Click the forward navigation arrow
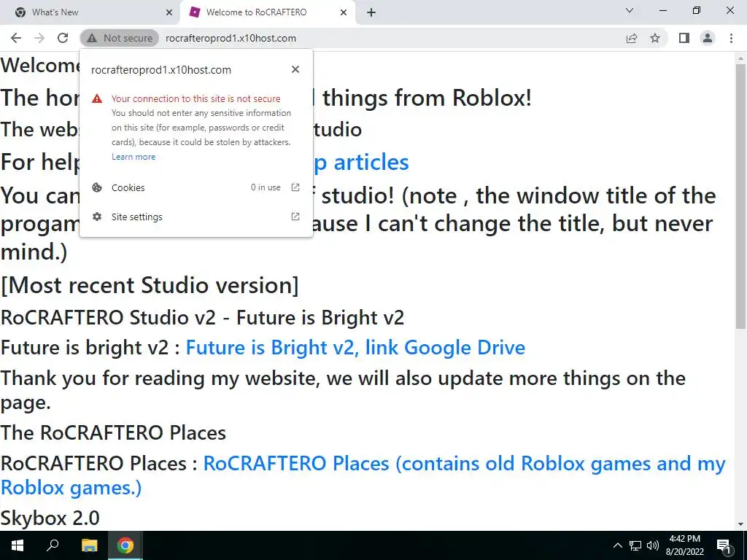 [39, 38]
